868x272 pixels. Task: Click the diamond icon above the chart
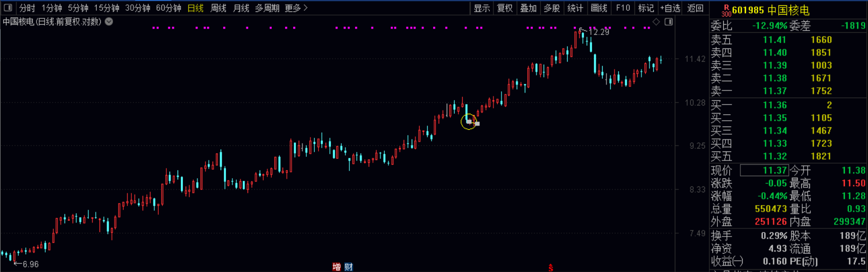[x=656, y=22]
